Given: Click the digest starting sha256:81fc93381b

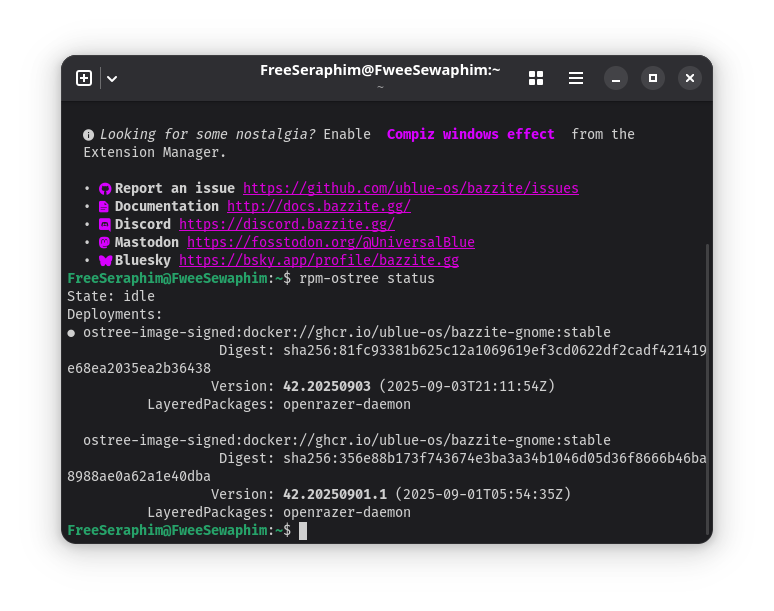Looking at the screenshot, I should [x=387, y=359].
